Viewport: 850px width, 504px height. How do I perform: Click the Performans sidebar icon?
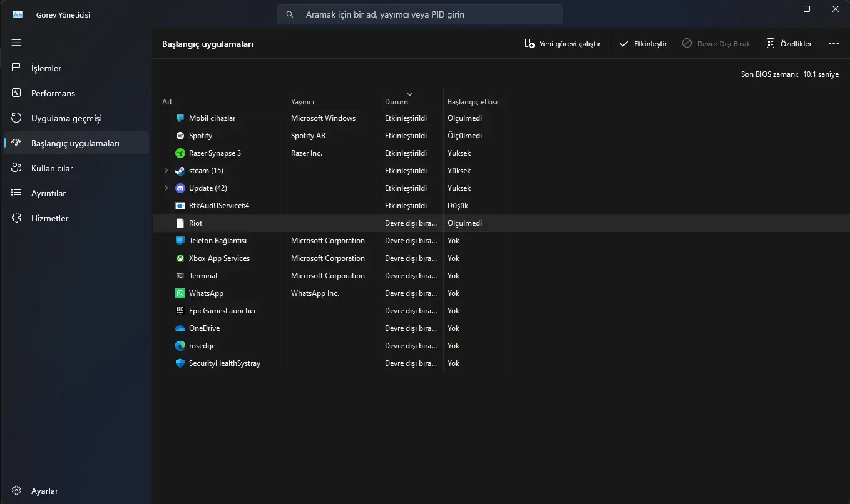(x=16, y=93)
